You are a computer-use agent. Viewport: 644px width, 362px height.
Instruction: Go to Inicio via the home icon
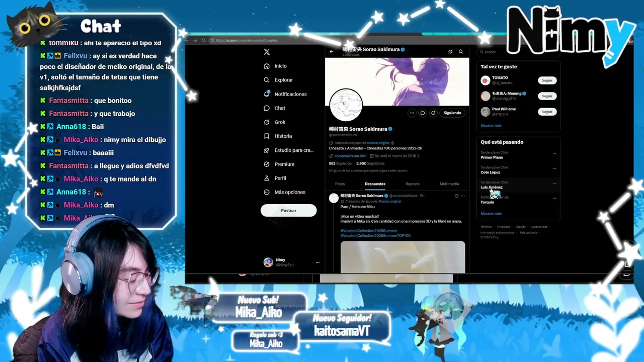(267, 66)
